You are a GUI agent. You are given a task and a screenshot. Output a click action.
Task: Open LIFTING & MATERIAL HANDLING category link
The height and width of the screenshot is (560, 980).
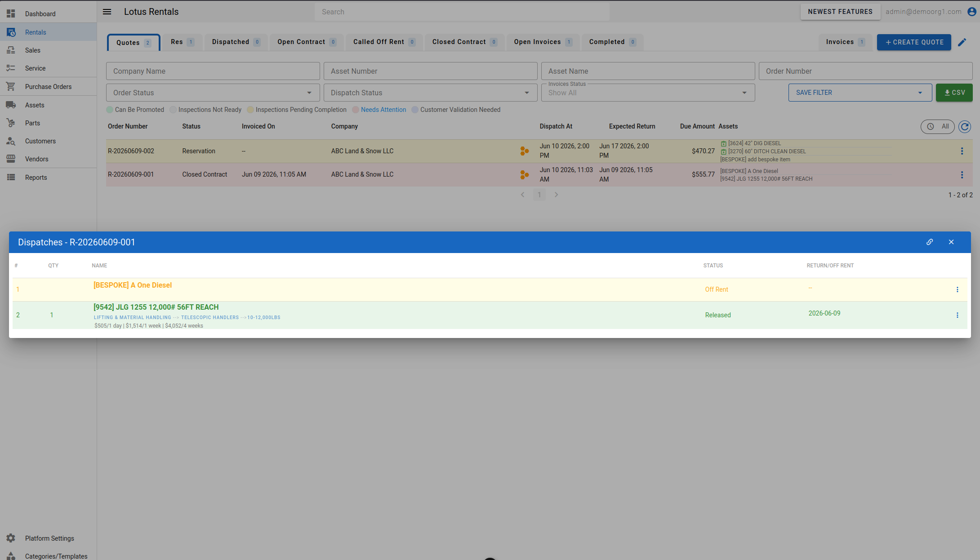pyautogui.click(x=133, y=318)
